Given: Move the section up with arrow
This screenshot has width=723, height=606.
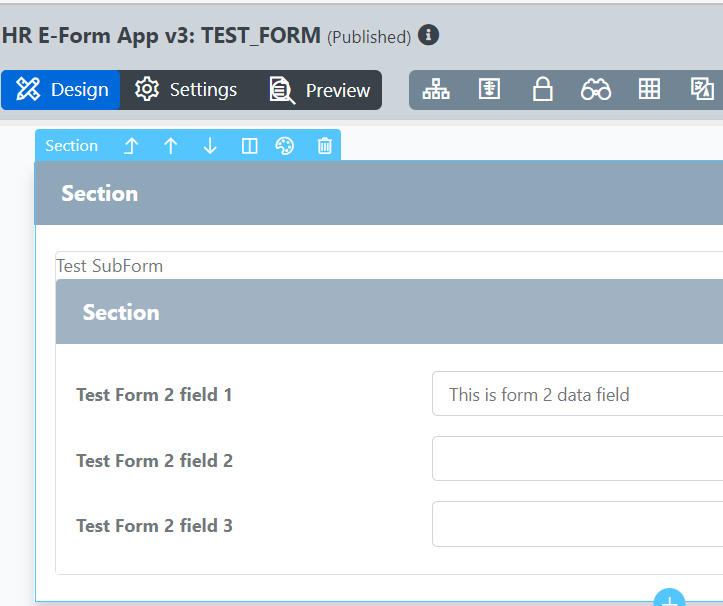Looking at the screenshot, I should point(171,146).
